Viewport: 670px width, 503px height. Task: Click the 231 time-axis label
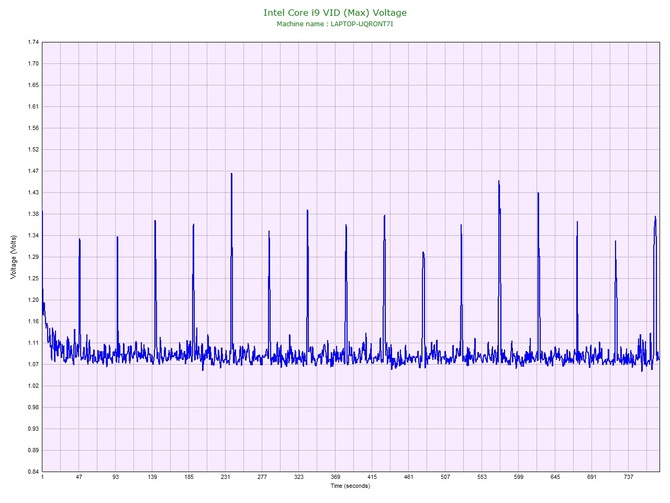point(226,477)
